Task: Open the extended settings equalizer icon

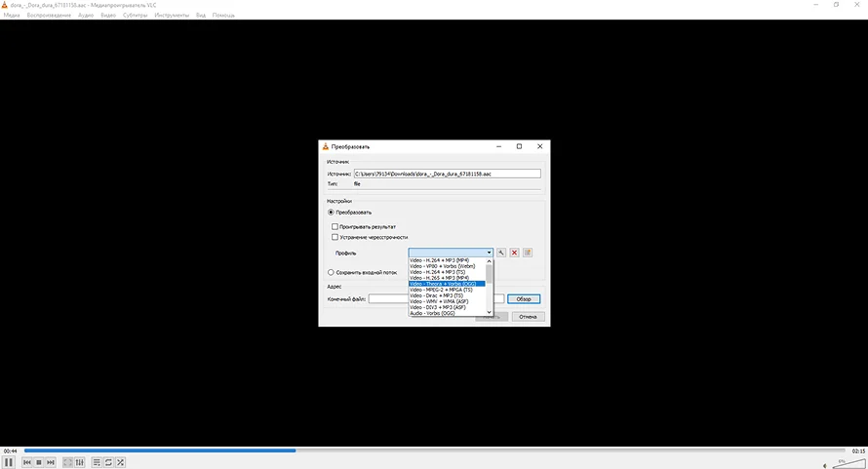Action: 79,462
